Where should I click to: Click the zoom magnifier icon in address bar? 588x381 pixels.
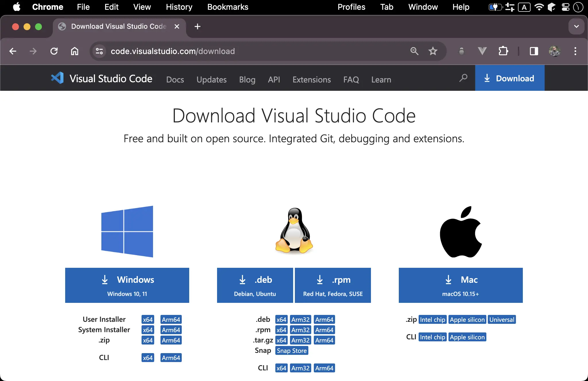click(x=414, y=51)
